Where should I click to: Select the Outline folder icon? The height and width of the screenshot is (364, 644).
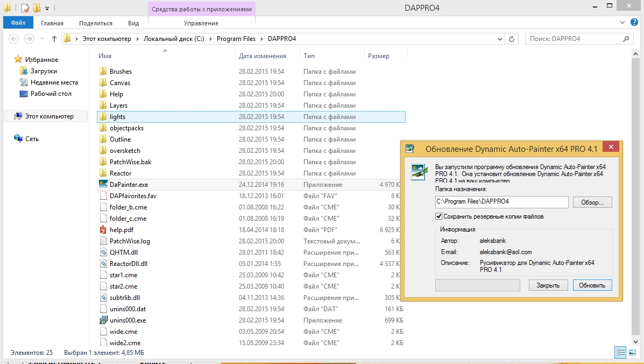[x=103, y=139]
